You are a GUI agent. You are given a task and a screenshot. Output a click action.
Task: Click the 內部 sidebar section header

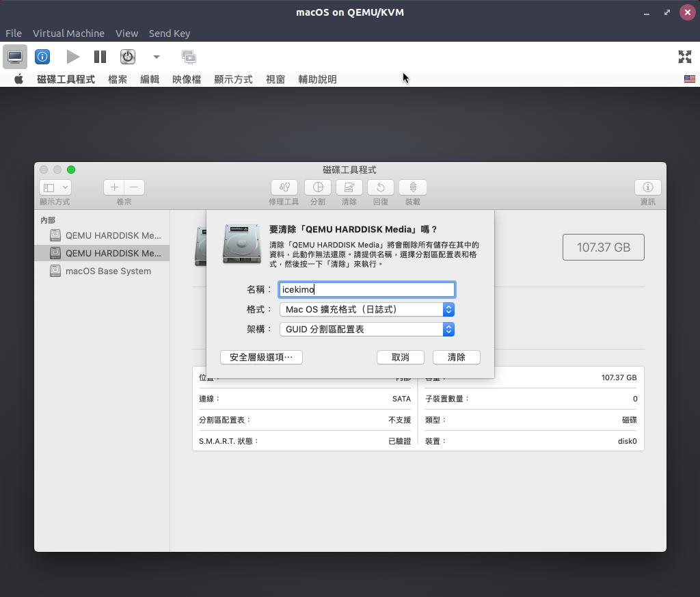48,220
